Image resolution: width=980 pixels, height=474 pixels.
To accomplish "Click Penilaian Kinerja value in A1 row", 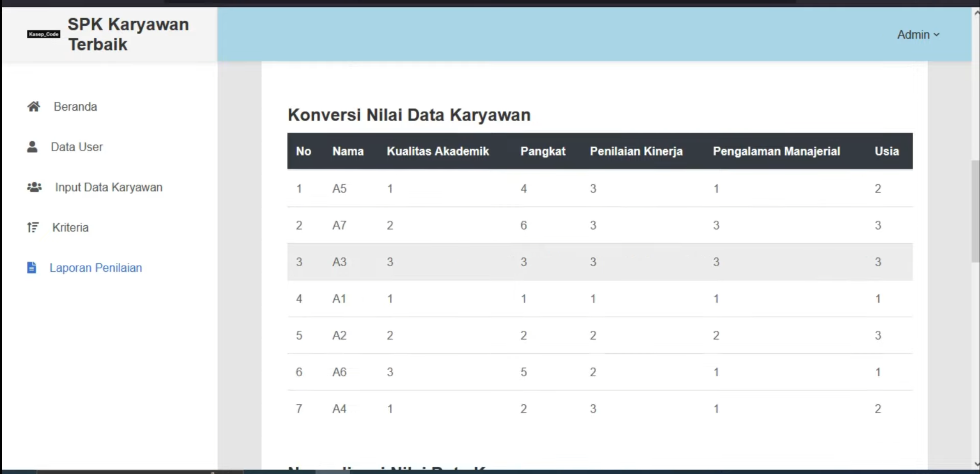I will [593, 299].
